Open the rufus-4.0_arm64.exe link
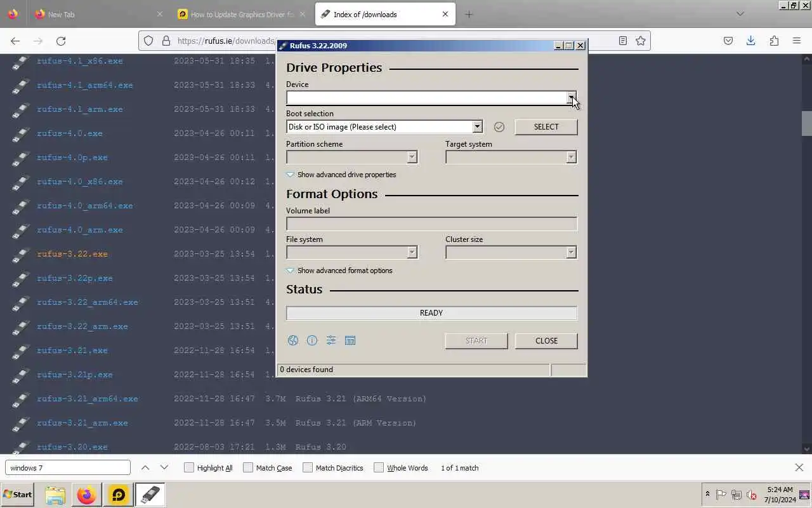812x508 pixels. click(x=85, y=206)
